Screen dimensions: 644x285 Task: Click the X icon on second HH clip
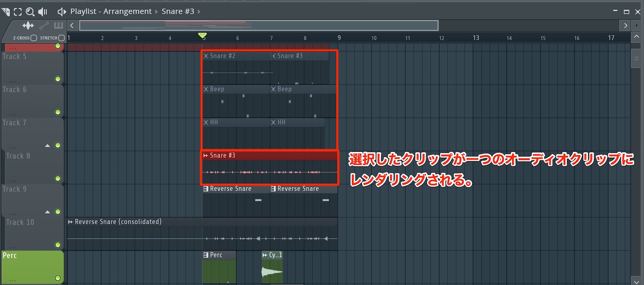click(x=273, y=122)
